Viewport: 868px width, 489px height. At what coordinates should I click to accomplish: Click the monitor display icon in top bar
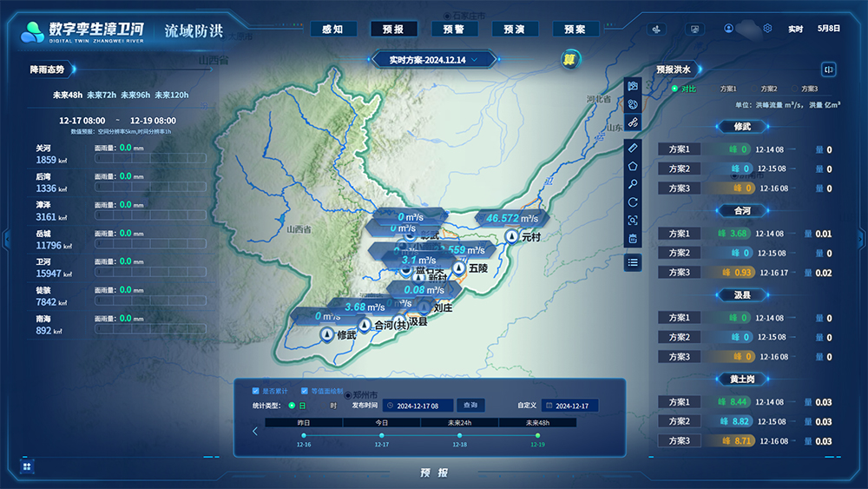pos(694,30)
